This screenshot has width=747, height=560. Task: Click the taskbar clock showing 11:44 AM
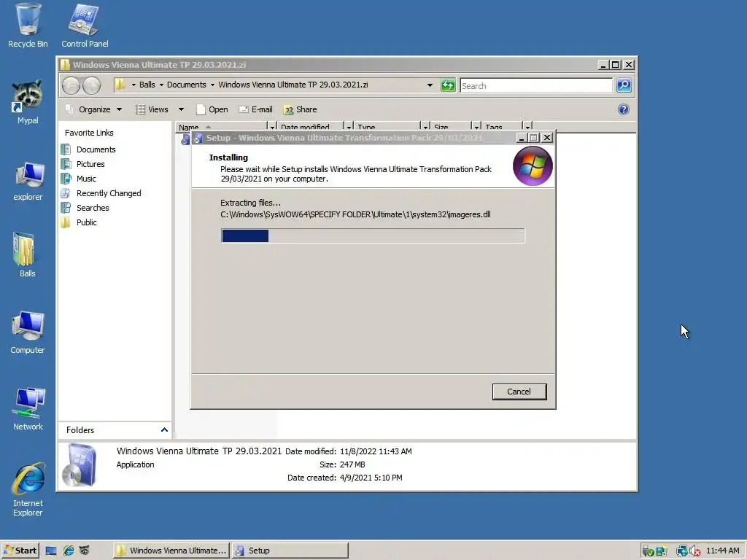pos(723,551)
